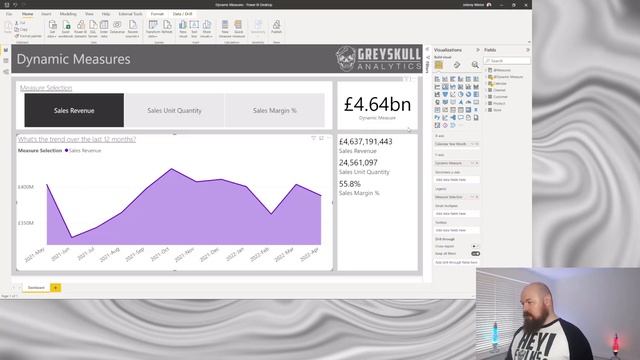
Task: Click the trend chart title about the last 12 months
Action: point(77,139)
